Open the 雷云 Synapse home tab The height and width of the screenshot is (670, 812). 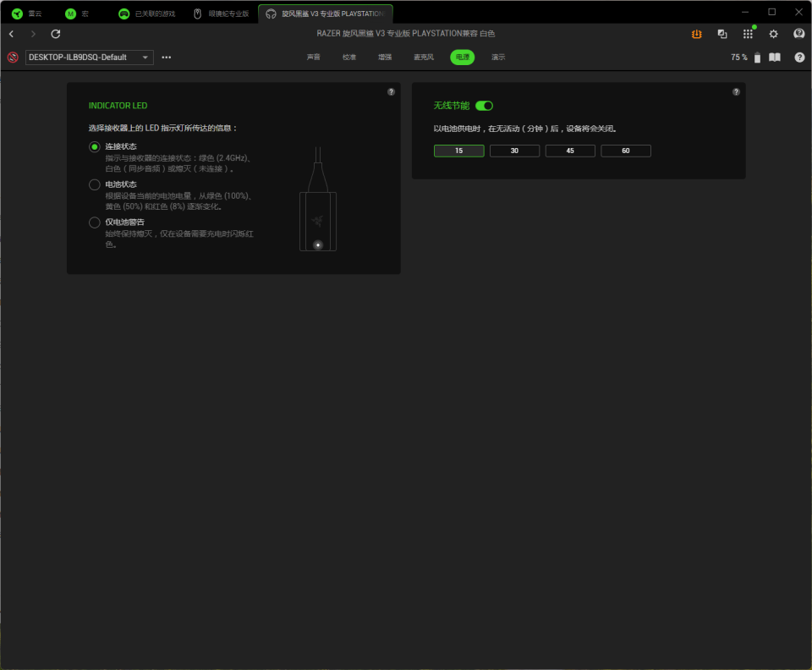pyautogui.click(x=27, y=14)
